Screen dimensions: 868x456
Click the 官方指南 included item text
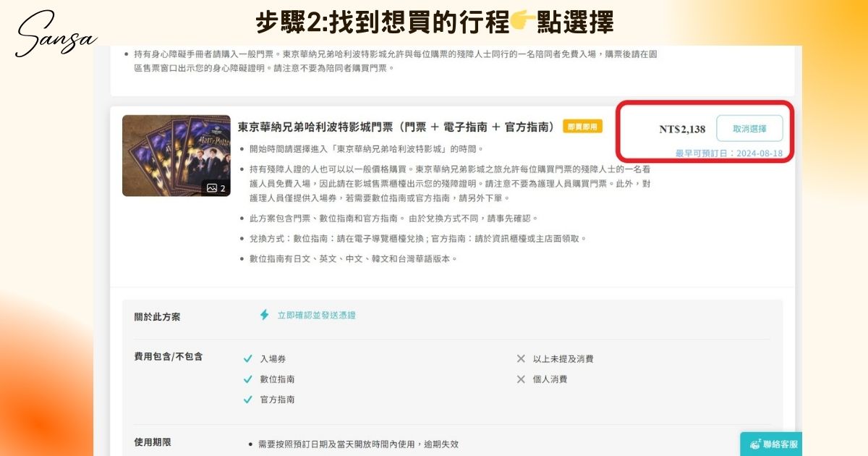point(277,400)
